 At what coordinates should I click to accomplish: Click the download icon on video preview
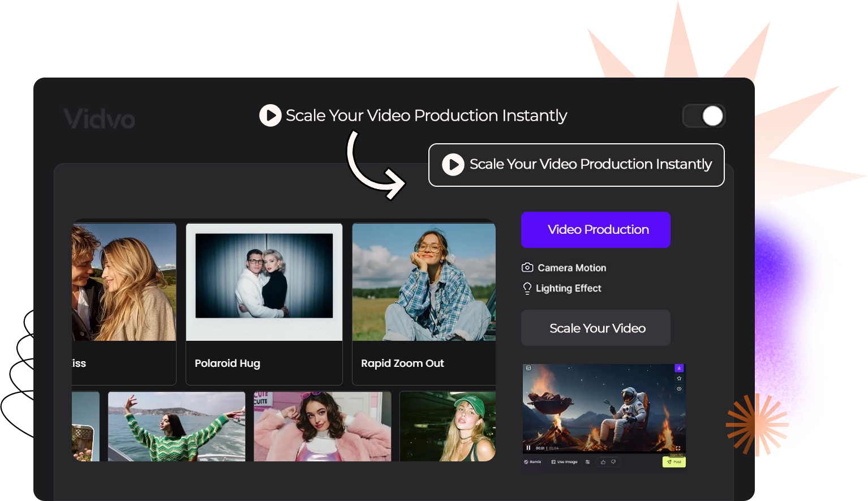(679, 368)
